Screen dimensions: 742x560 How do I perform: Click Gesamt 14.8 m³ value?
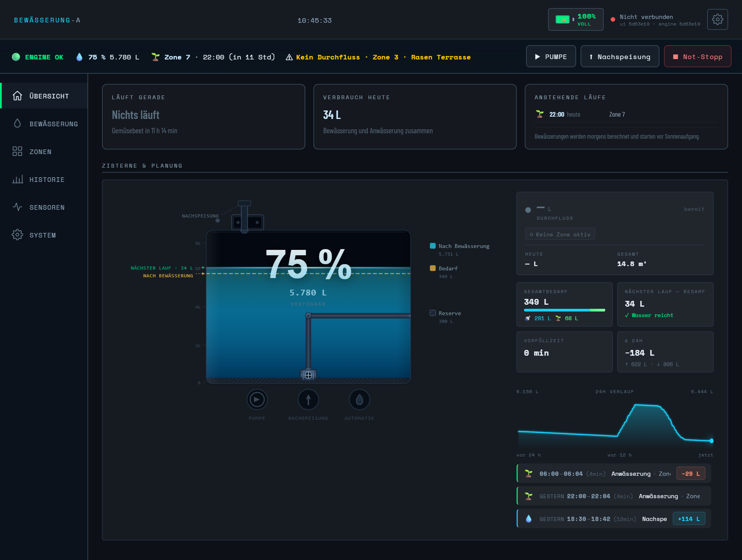point(632,264)
